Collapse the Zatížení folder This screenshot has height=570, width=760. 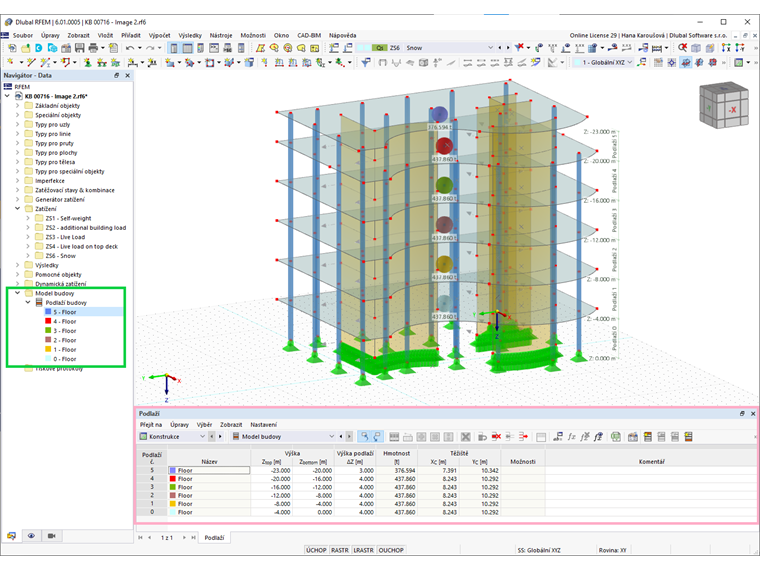click(17, 208)
